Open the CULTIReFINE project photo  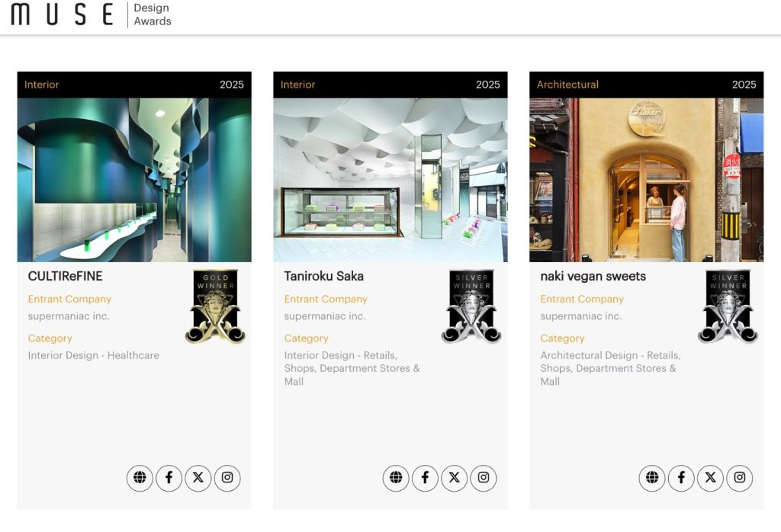134,180
